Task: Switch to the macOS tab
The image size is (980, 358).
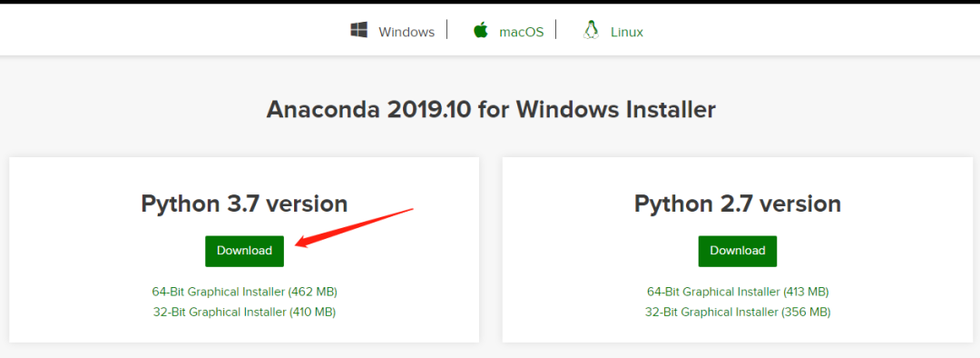Action: (x=521, y=32)
